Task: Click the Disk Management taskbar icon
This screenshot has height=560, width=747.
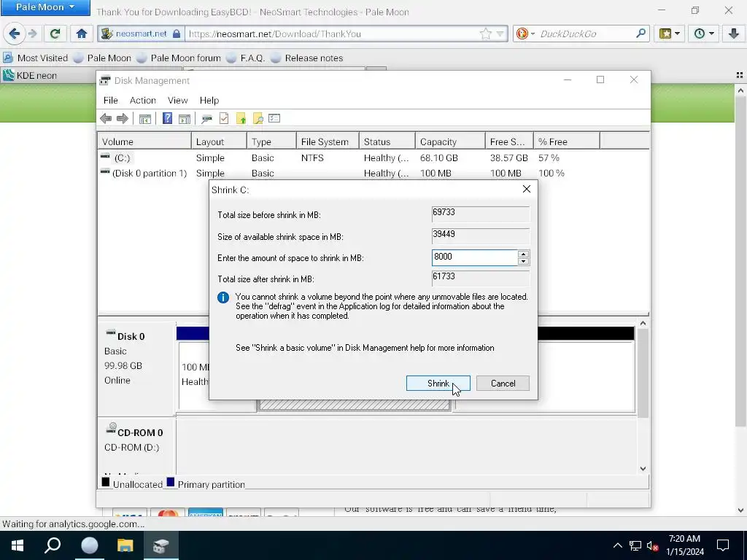Action: (x=161, y=545)
